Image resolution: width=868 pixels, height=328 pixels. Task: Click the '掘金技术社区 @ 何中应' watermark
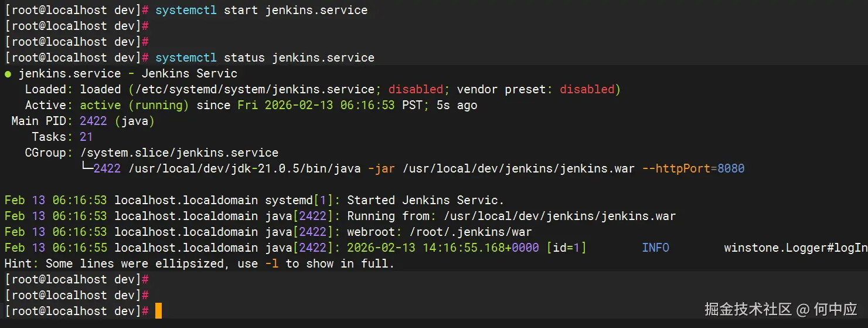(781, 309)
